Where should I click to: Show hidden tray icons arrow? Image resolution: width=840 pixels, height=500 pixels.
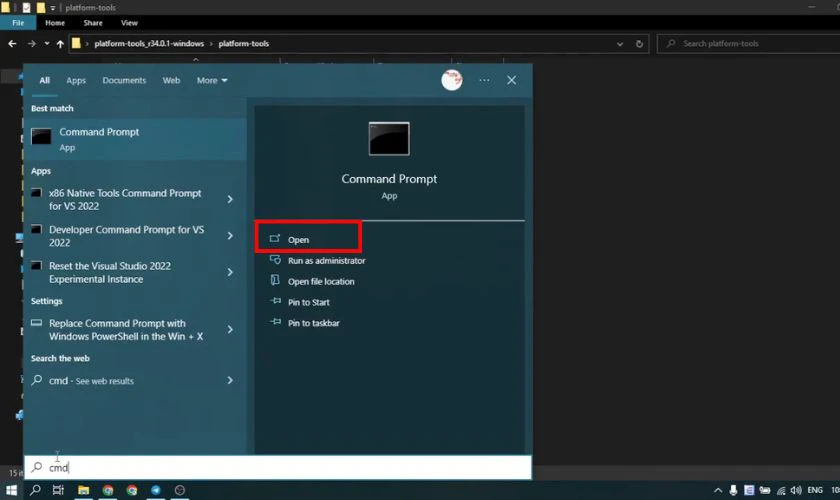[x=718, y=490]
